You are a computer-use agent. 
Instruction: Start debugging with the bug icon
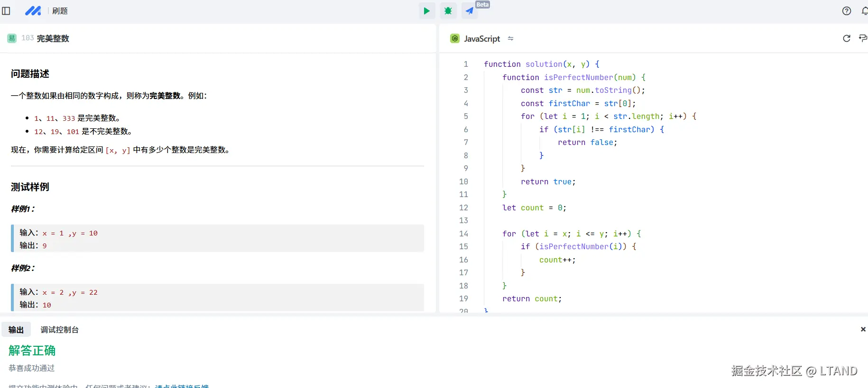448,11
